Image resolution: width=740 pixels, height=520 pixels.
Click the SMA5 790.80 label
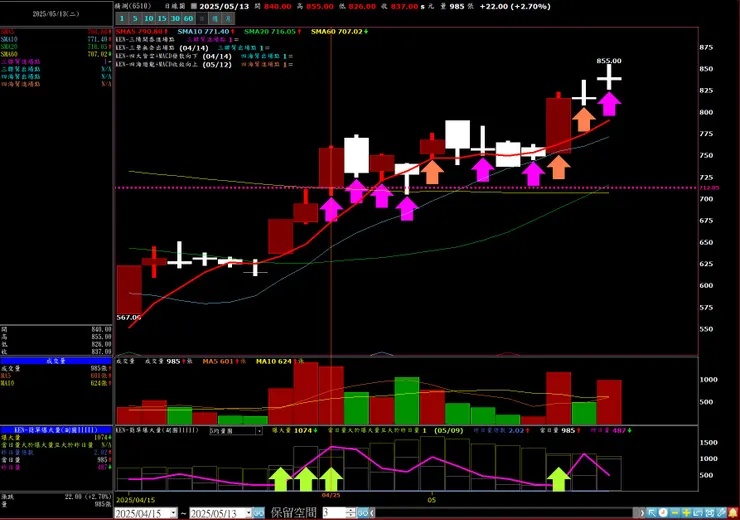click(x=142, y=32)
